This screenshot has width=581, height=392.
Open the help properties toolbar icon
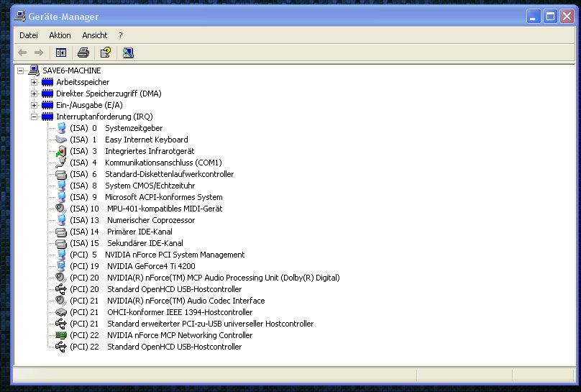[x=105, y=53]
